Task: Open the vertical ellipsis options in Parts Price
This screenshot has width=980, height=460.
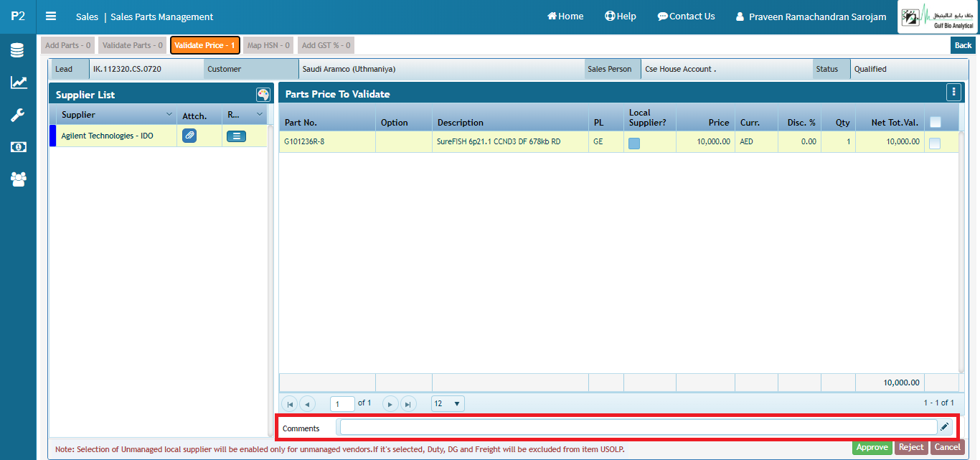Action: [953, 92]
